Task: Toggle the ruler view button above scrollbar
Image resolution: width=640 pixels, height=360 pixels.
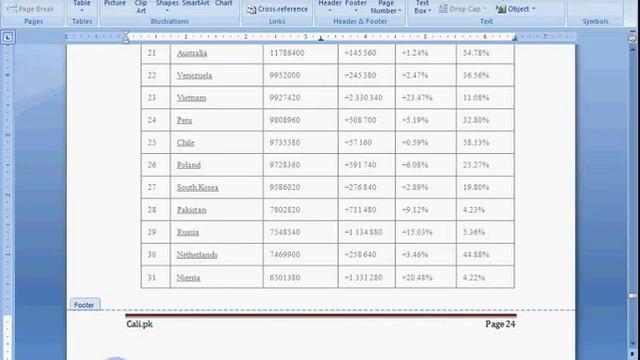Action: point(632,38)
